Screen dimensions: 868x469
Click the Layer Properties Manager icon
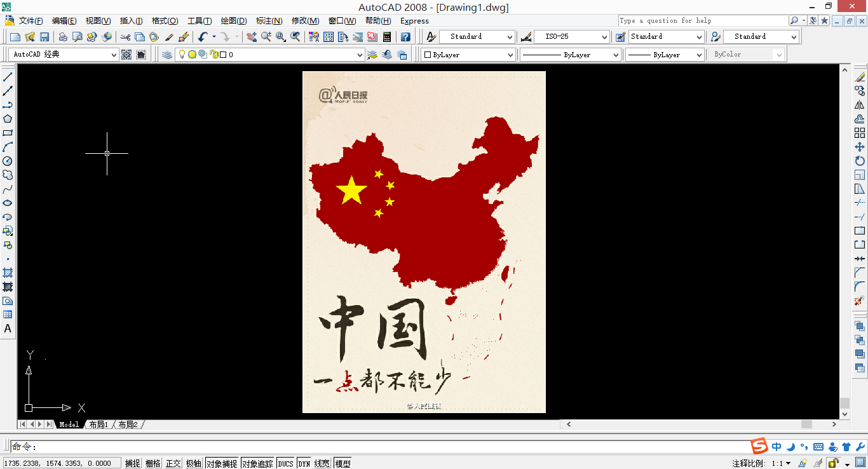[167, 55]
